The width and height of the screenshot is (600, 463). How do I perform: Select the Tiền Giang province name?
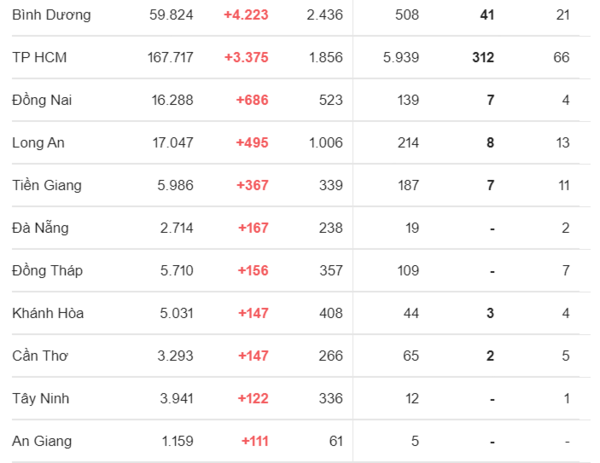click(x=47, y=185)
